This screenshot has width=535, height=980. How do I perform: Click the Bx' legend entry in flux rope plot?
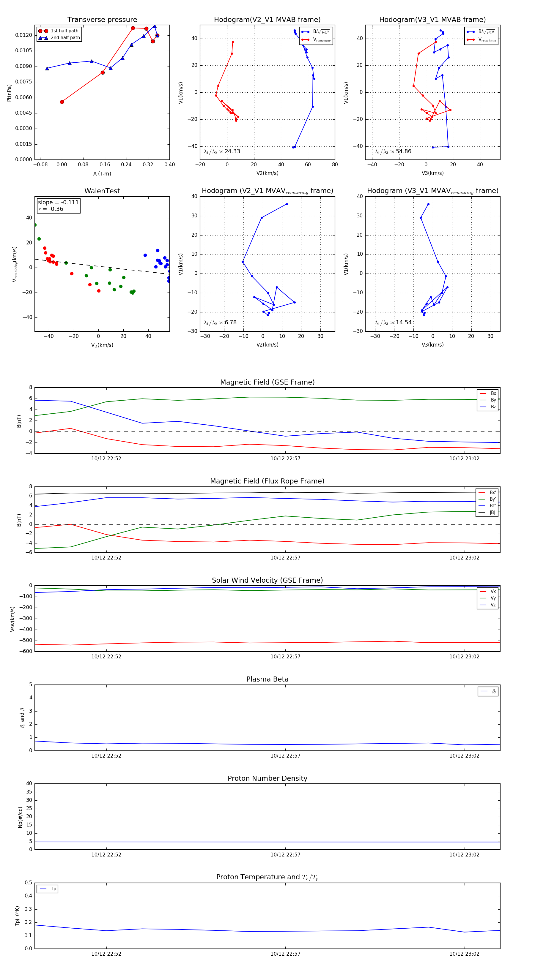(x=487, y=492)
